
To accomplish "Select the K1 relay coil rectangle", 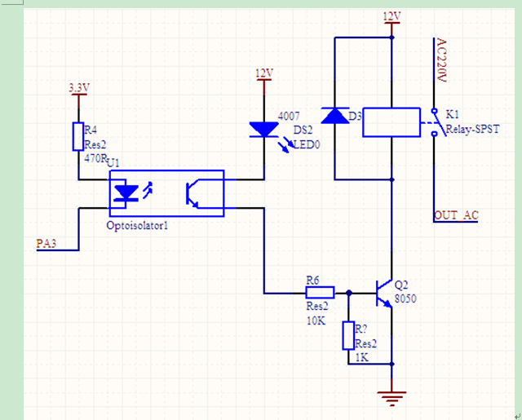I will [391, 122].
